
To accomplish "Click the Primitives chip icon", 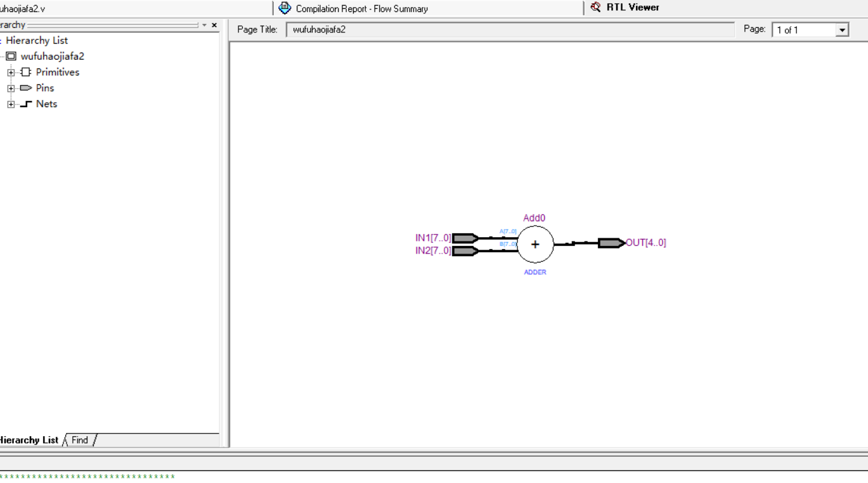I will (25, 72).
